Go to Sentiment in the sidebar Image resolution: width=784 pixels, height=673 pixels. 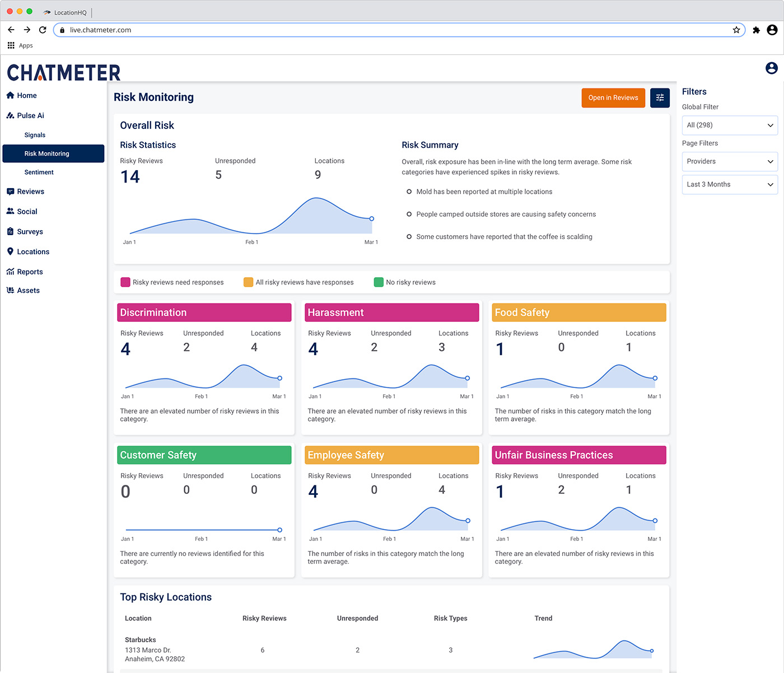tap(39, 172)
